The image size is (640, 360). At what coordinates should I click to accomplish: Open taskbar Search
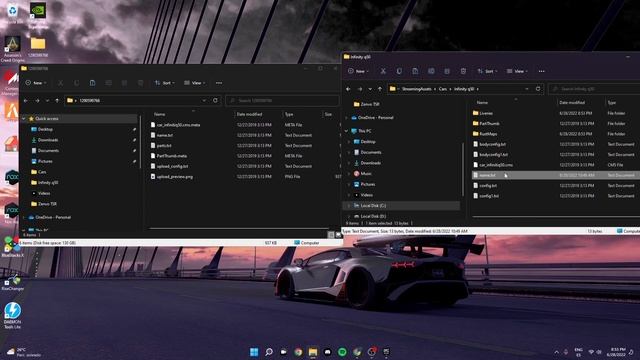pos(269,352)
